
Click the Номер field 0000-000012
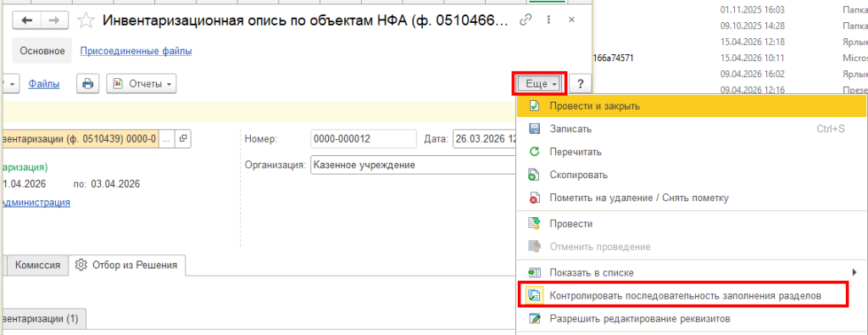pos(363,139)
